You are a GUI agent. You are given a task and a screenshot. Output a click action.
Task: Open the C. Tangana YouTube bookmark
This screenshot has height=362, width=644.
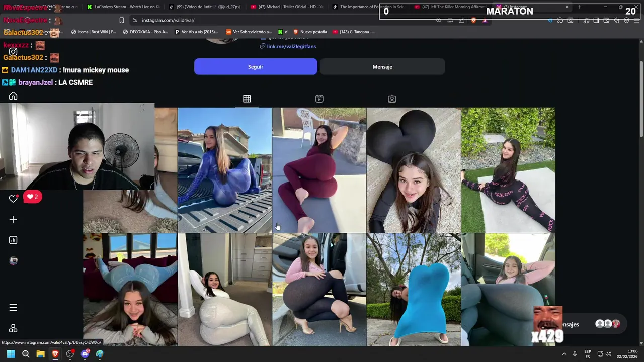pyautogui.click(x=354, y=32)
